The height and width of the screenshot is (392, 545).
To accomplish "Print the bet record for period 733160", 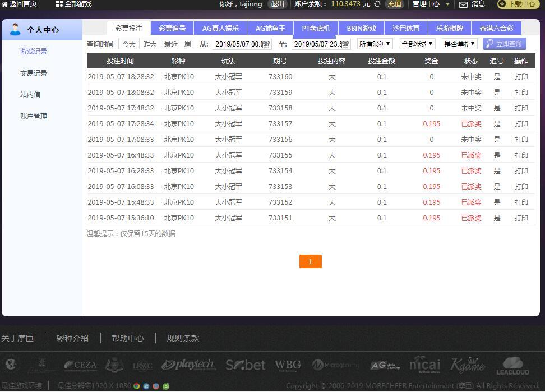I will pos(521,77).
